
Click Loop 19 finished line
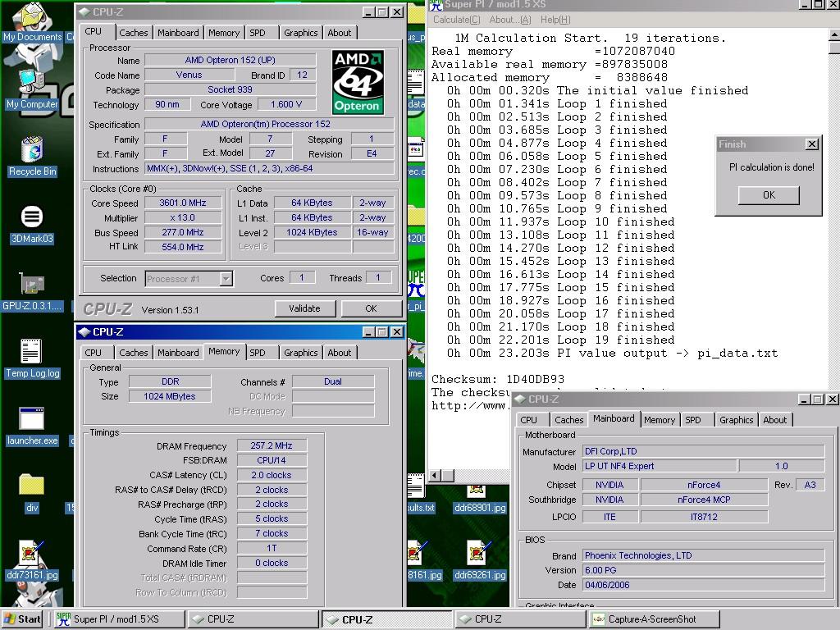[x=561, y=340]
